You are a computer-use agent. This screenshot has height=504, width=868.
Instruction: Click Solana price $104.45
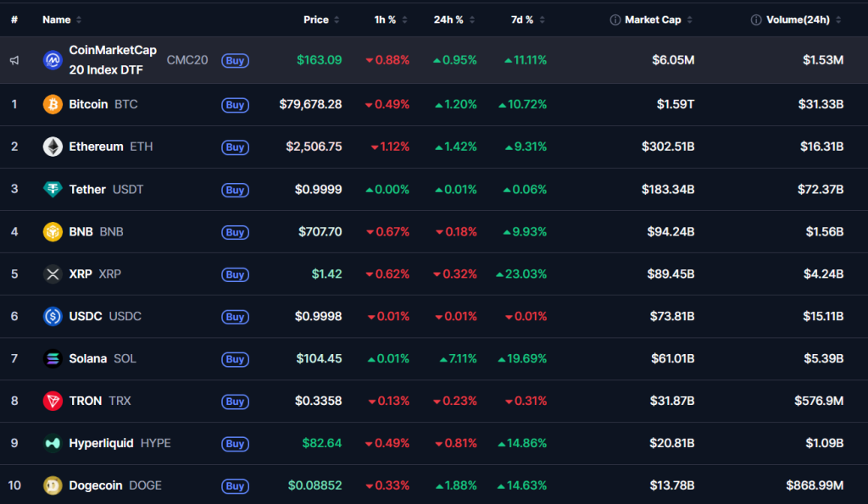click(319, 358)
